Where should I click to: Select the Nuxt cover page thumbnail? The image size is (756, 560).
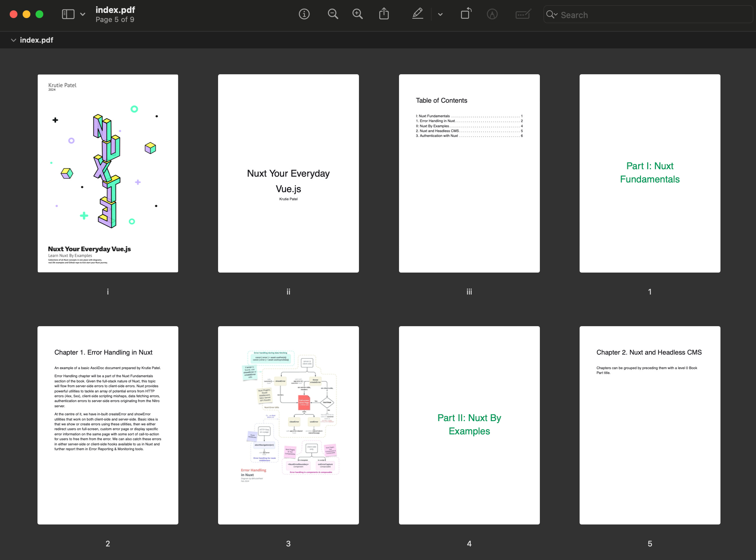pyautogui.click(x=108, y=173)
